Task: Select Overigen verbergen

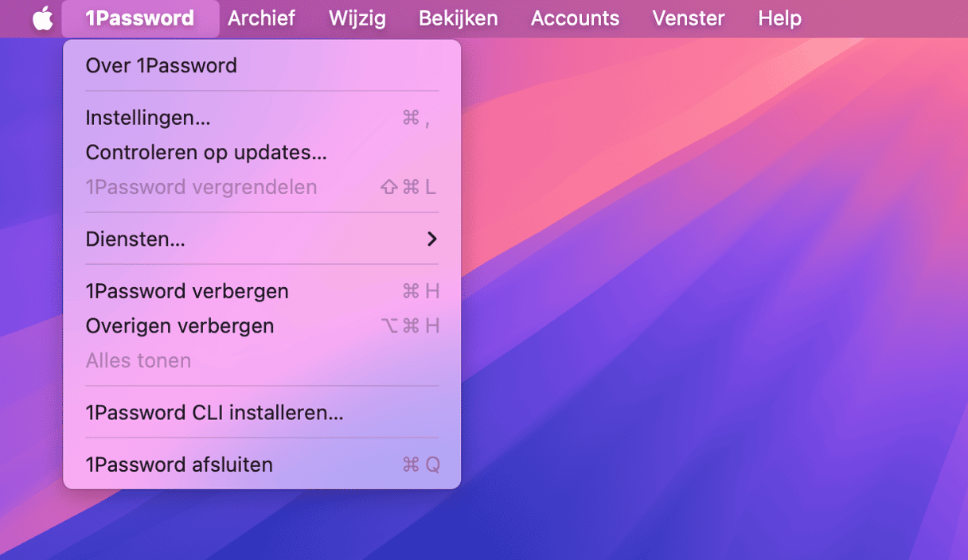Action: (x=262, y=326)
